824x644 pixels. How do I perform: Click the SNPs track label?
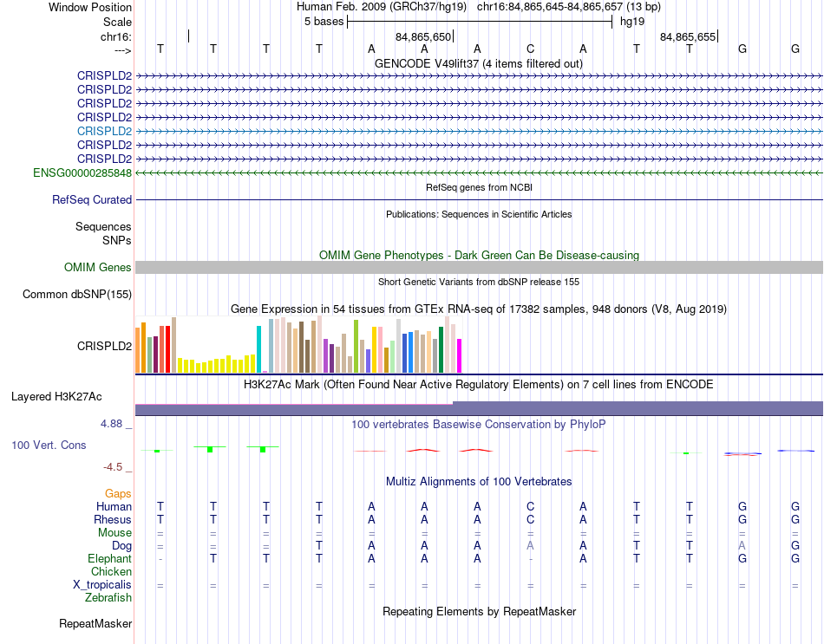tap(117, 240)
